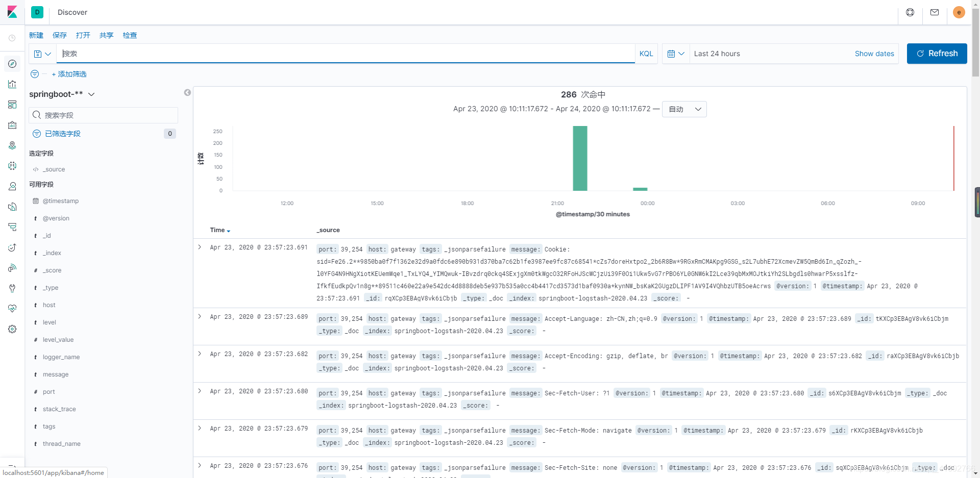Open the Management gear icon in sidebar

(12, 329)
